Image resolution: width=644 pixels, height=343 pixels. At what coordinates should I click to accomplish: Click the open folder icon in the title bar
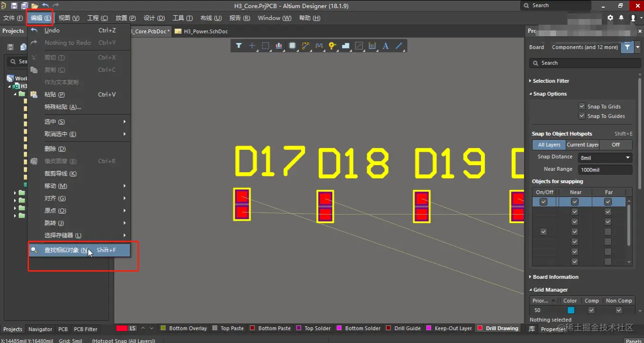(x=34, y=6)
